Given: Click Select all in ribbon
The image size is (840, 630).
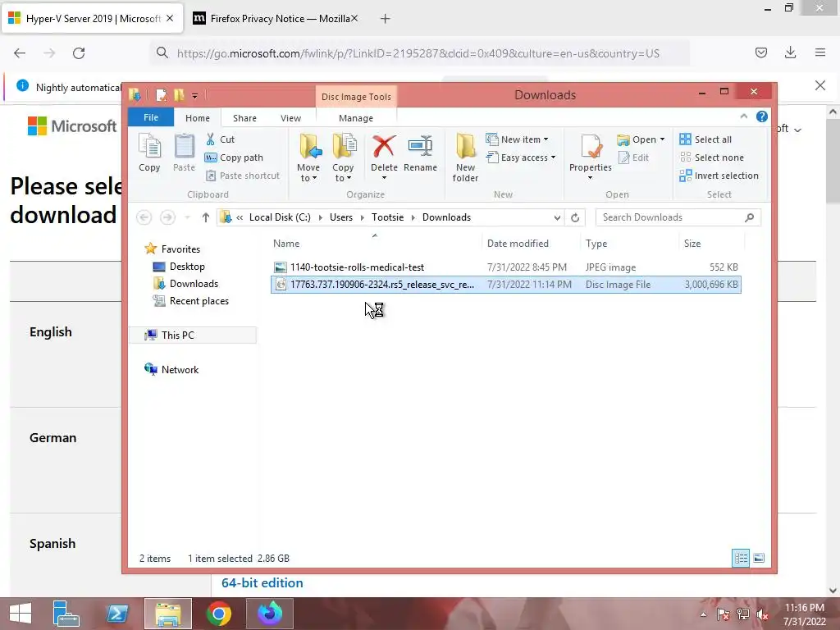Looking at the screenshot, I should [705, 139].
